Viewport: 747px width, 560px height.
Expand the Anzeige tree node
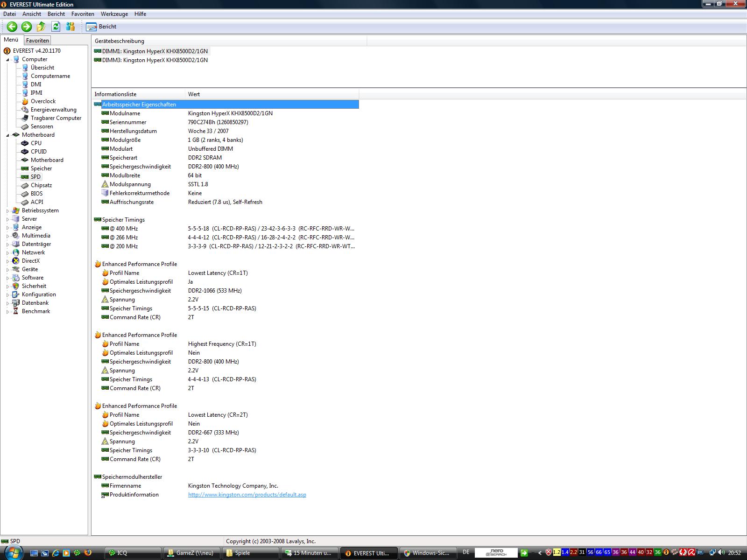tap(7, 228)
